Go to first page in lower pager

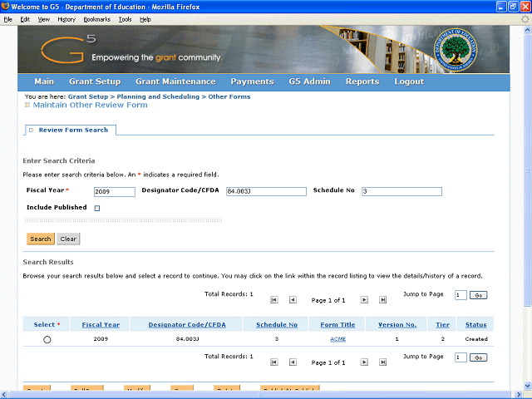[x=274, y=362]
